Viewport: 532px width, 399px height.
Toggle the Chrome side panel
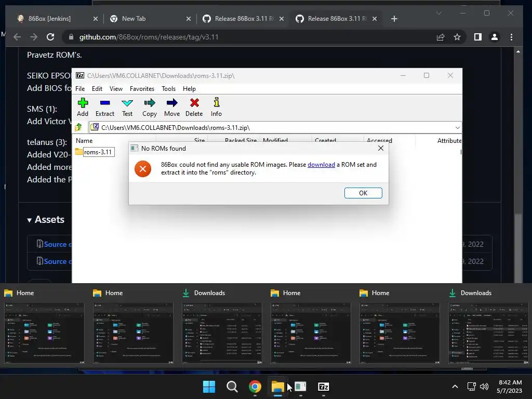(x=478, y=37)
